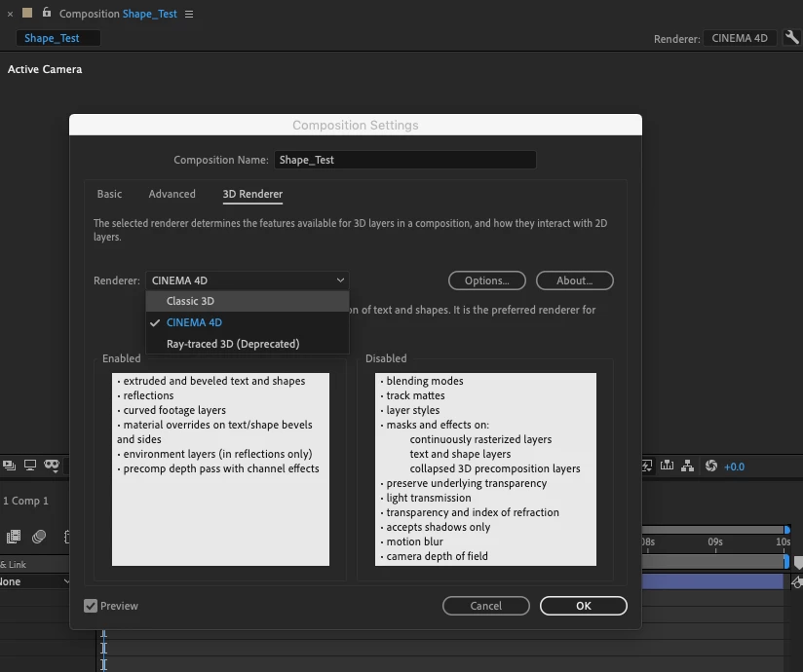803x672 pixels.
Task: Click the Reset Exposure aperture icon
Action: click(710, 466)
